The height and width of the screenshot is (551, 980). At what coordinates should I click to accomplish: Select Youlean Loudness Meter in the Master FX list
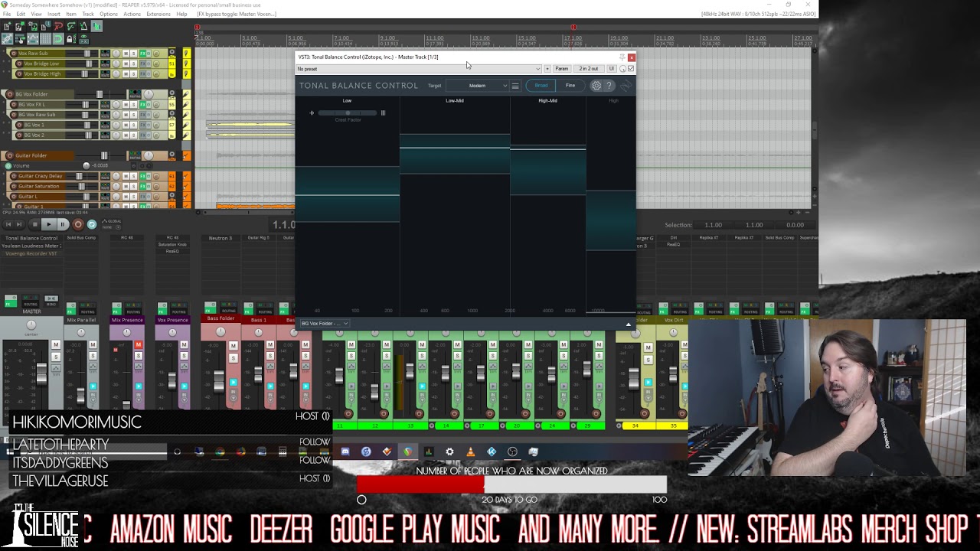pos(31,246)
